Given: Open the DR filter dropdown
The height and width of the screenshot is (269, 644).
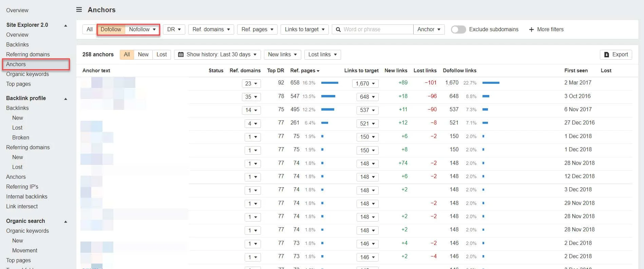Looking at the screenshot, I should tap(174, 30).
